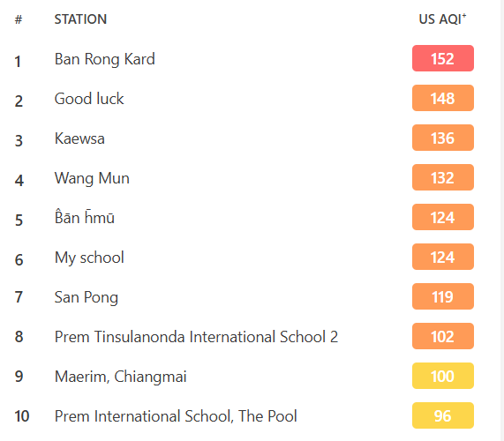Viewport: 504px width, 441px height.
Task: Open the My school station
Action: point(89,258)
